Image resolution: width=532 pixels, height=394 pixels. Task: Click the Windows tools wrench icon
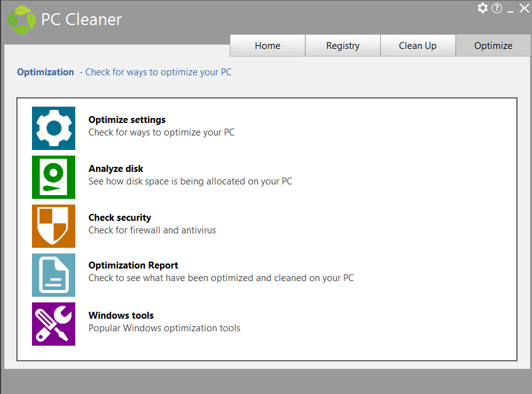pos(53,324)
